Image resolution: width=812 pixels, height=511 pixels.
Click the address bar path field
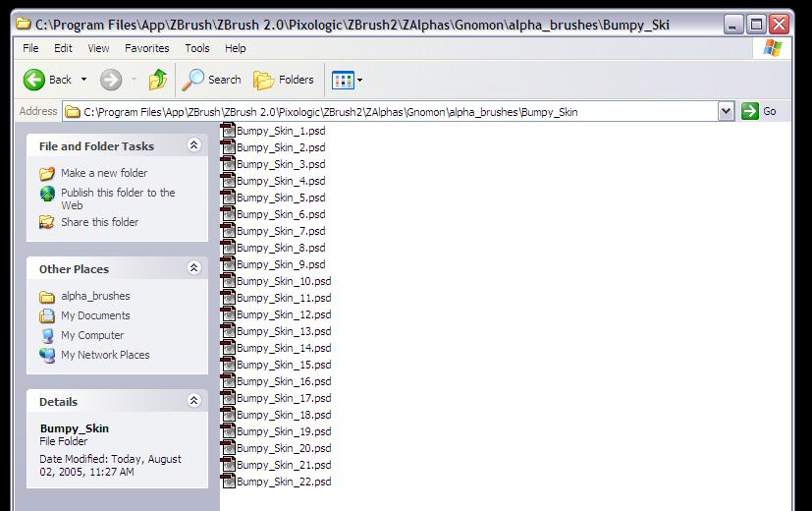[x=393, y=111]
